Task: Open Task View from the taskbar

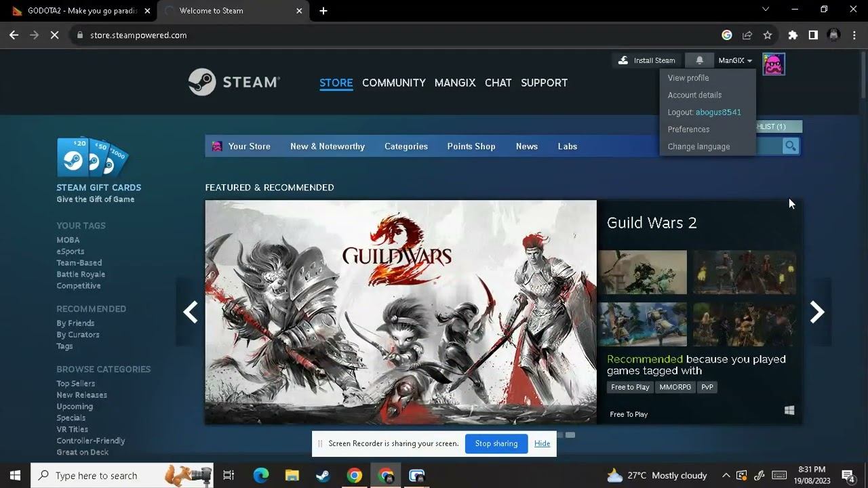Action: pyautogui.click(x=229, y=475)
